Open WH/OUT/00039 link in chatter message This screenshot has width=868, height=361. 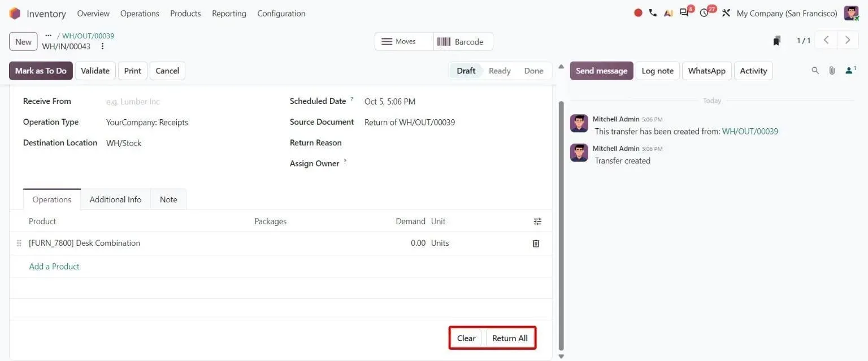tap(750, 131)
